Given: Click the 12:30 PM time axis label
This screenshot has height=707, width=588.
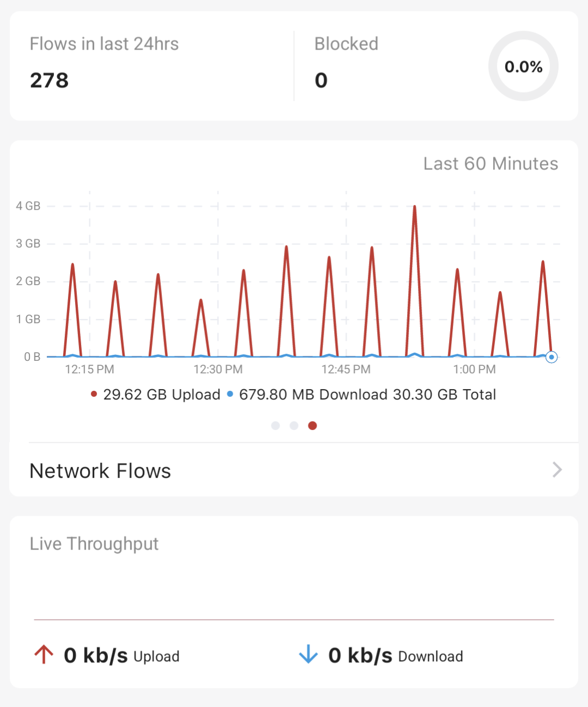Looking at the screenshot, I should click(x=218, y=370).
